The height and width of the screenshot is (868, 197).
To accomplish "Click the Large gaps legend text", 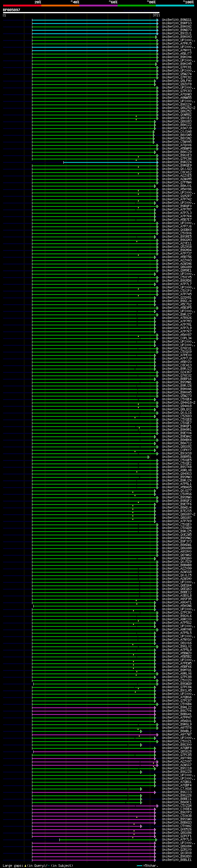I will click(38, 865).
